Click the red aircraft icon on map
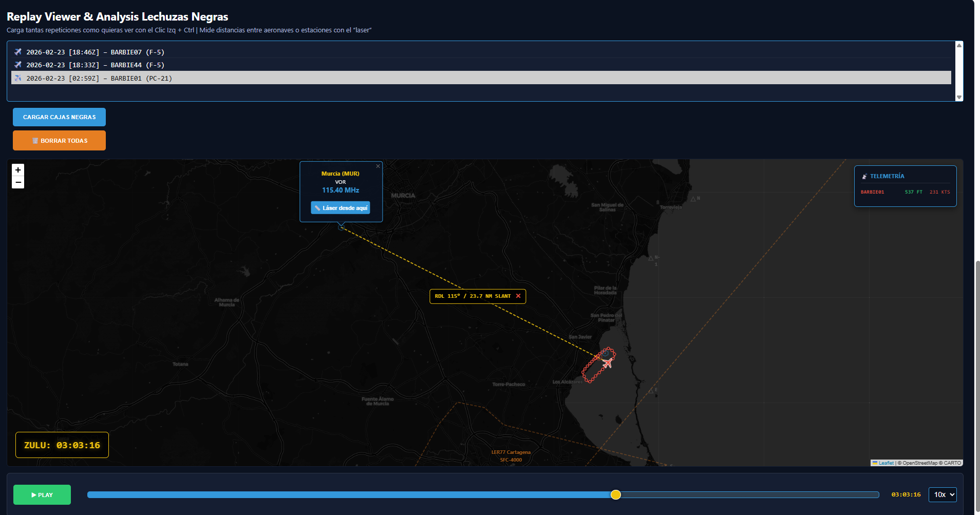The height and width of the screenshot is (515, 980). click(x=608, y=363)
